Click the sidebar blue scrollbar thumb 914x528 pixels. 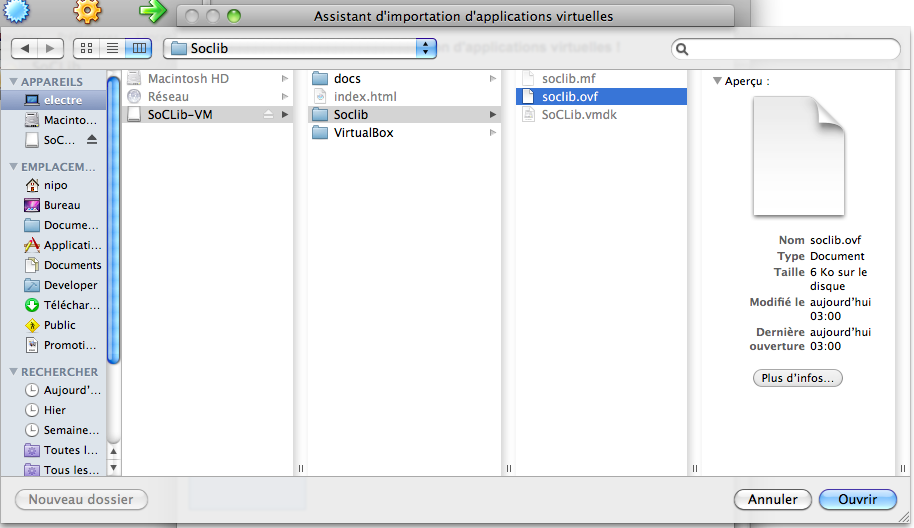coord(114,220)
